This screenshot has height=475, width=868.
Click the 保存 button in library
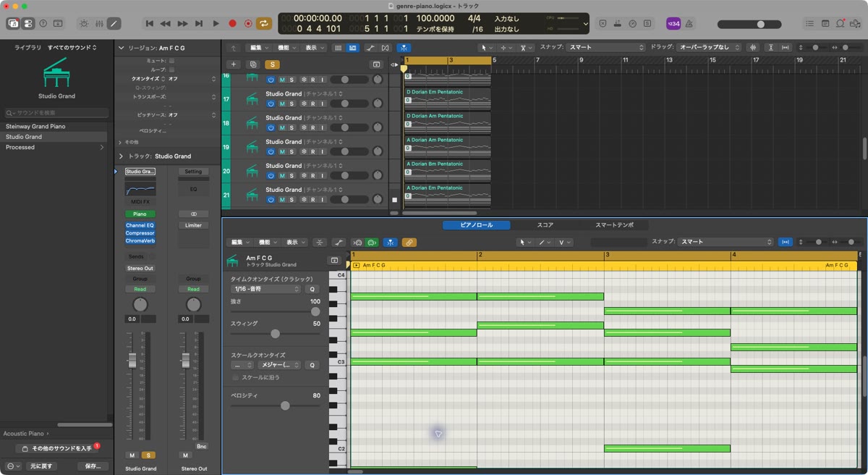click(93, 466)
